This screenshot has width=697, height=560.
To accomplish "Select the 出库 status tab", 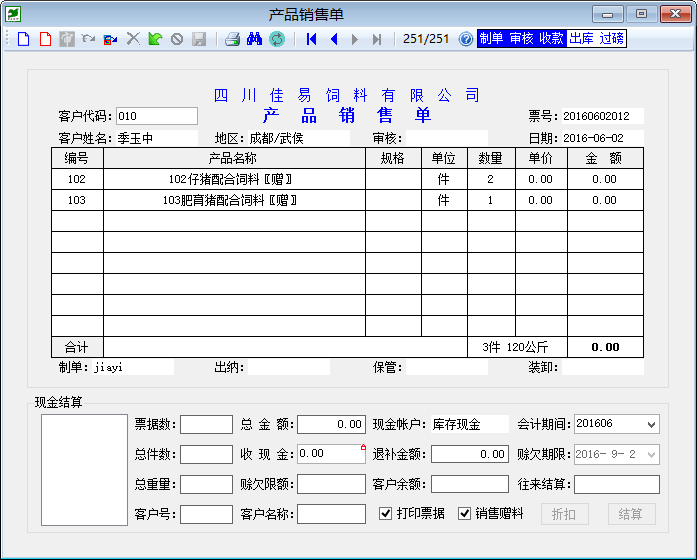I will pyautogui.click(x=581, y=39).
